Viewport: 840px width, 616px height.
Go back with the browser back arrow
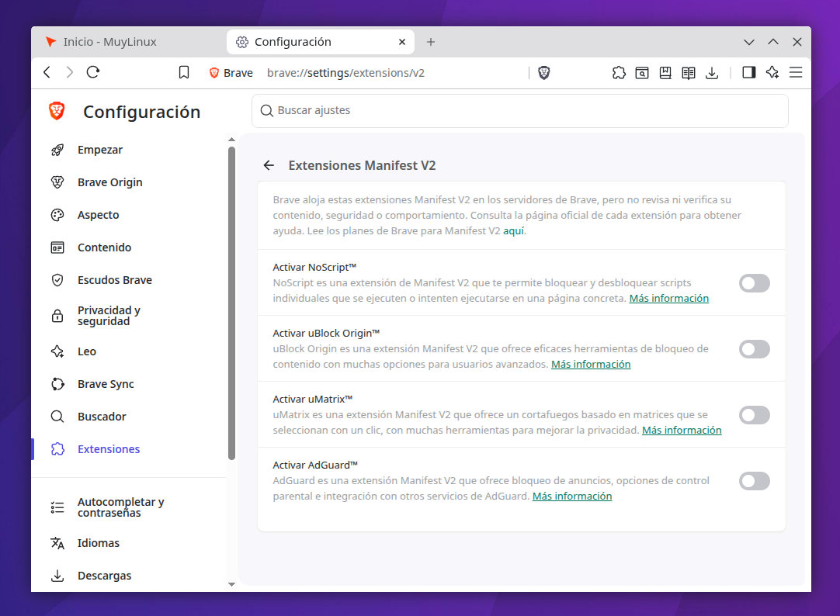click(x=47, y=72)
